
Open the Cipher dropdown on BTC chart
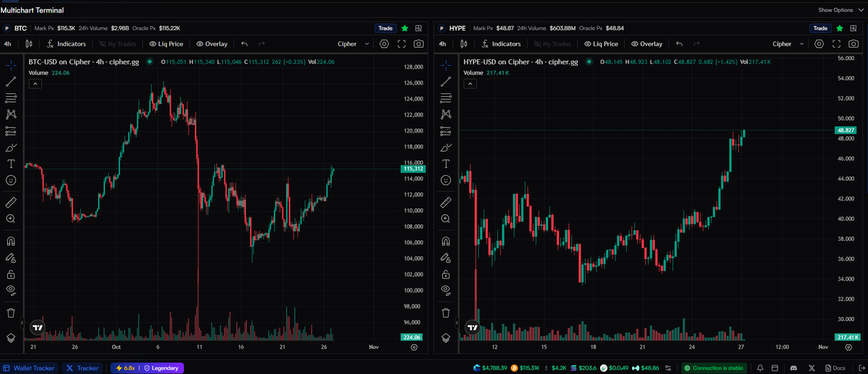click(x=353, y=44)
